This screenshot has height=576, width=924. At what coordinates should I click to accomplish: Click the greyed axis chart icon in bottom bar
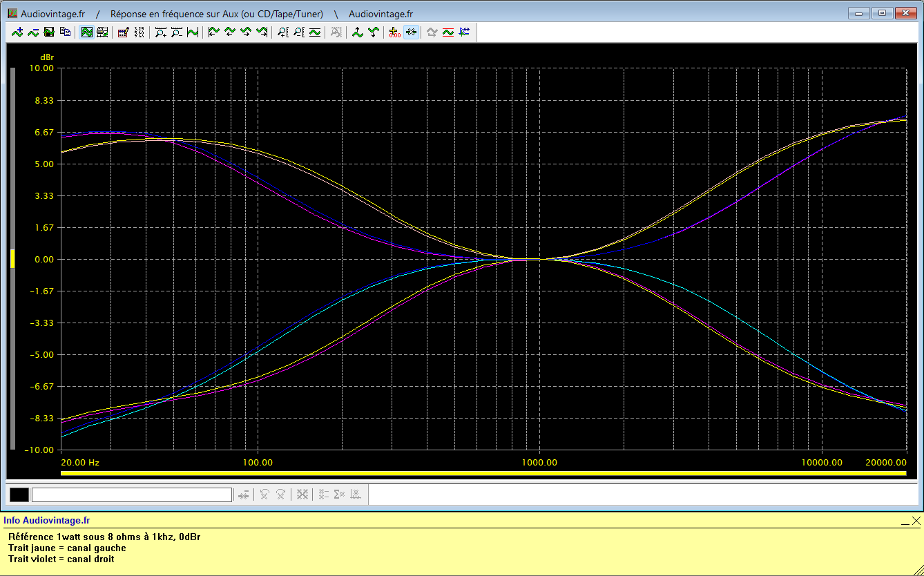tap(356, 495)
